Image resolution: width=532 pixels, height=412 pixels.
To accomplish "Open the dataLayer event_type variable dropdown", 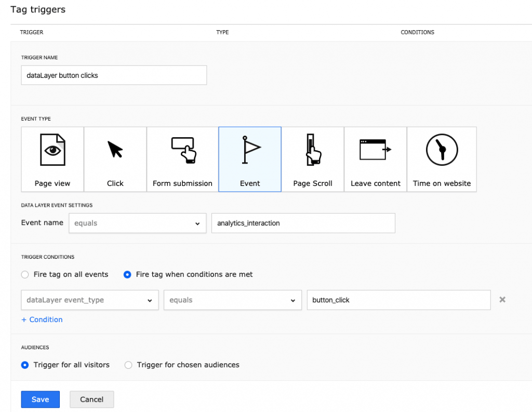I will pyautogui.click(x=89, y=300).
